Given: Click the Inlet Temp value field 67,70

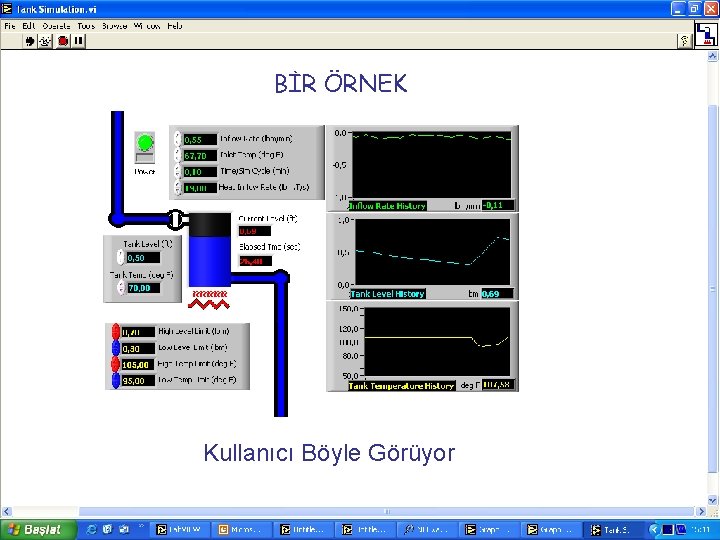Looking at the screenshot, I should point(200,156).
